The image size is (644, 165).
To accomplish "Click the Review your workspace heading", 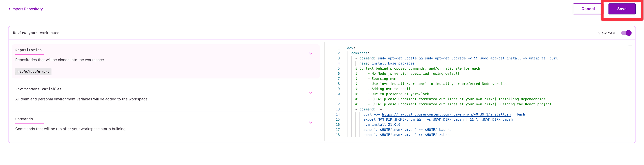I will (36, 33).
